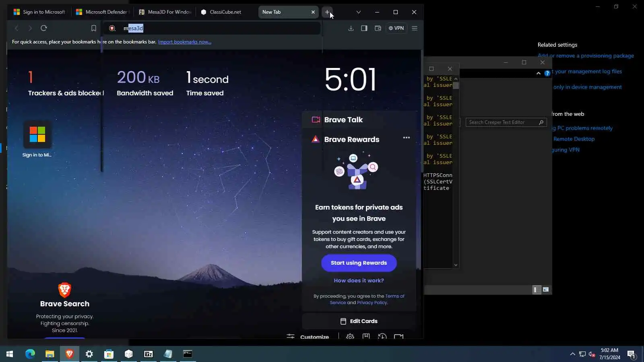Click the muted volume tray icon

pos(592,354)
